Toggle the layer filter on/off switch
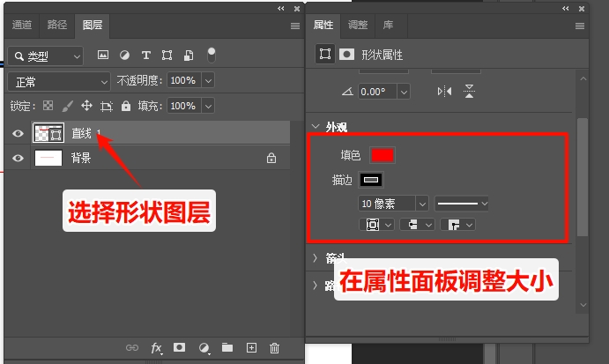The image size is (609, 364). tap(211, 56)
